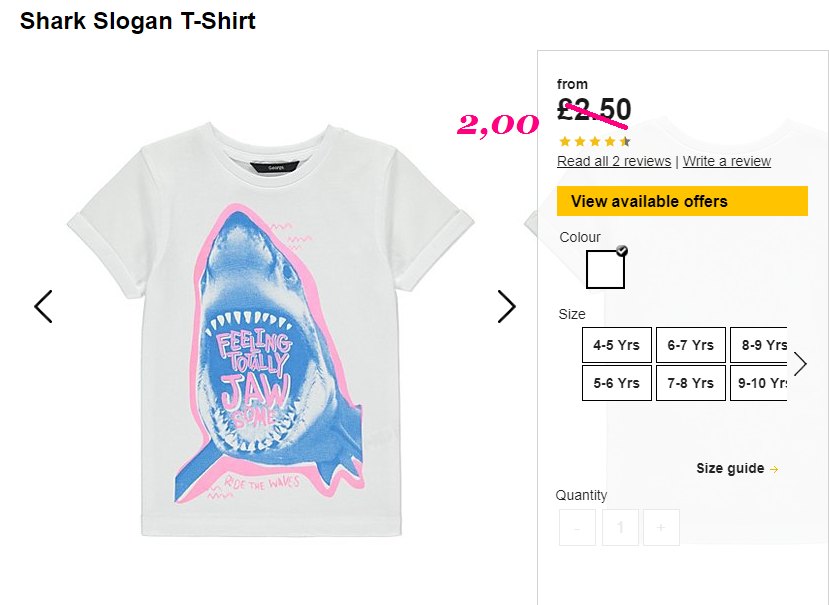Click the Size guide arrow icon
The image size is (829, 605).
point(774,469)
